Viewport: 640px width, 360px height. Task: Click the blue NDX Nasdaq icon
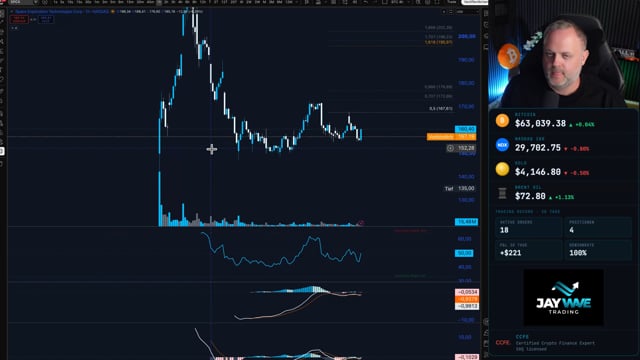pyautogui.click(x=502, y=145)
